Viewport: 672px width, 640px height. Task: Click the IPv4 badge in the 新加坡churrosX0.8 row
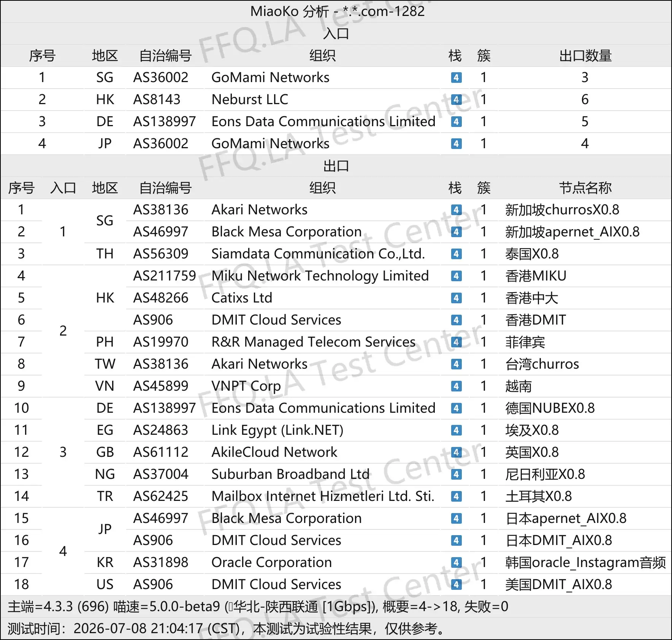[456, 210]
